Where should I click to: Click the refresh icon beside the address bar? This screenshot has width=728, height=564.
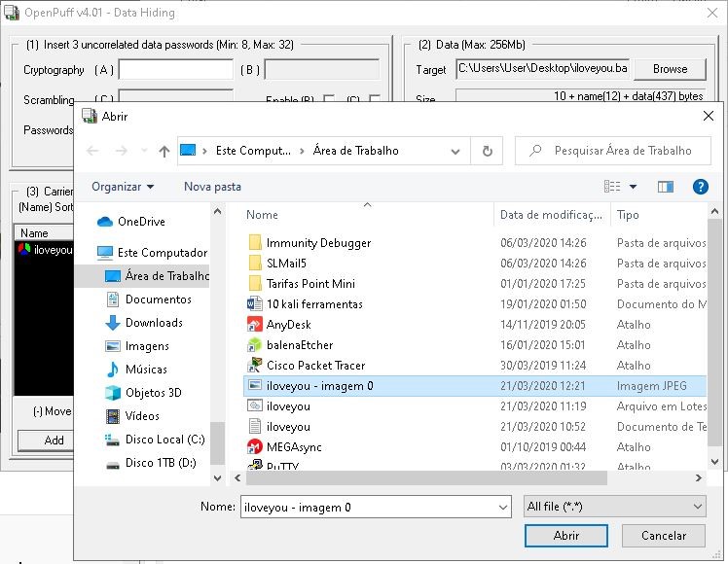pyautogui.click(x=486, y=151)
